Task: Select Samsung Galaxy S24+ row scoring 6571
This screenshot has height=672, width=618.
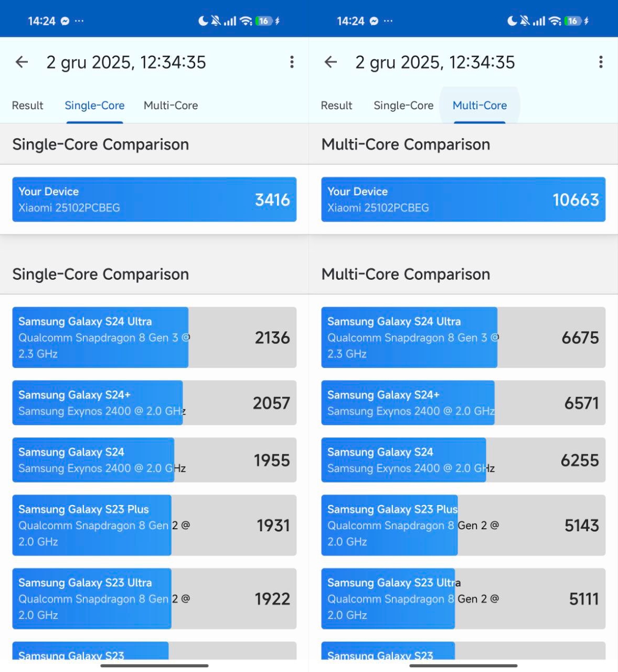Action: click(463, 403)
